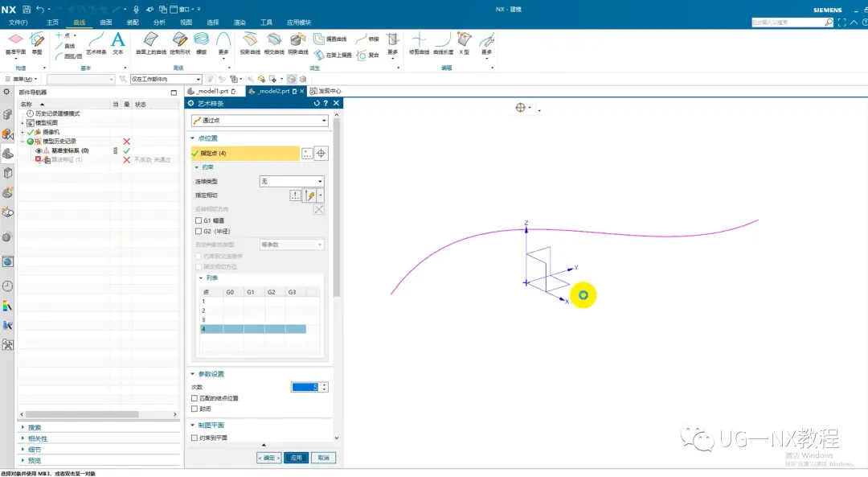The image size is (868, 477).
Task: Open the 发现中心 tab
Action: [325, 91]
